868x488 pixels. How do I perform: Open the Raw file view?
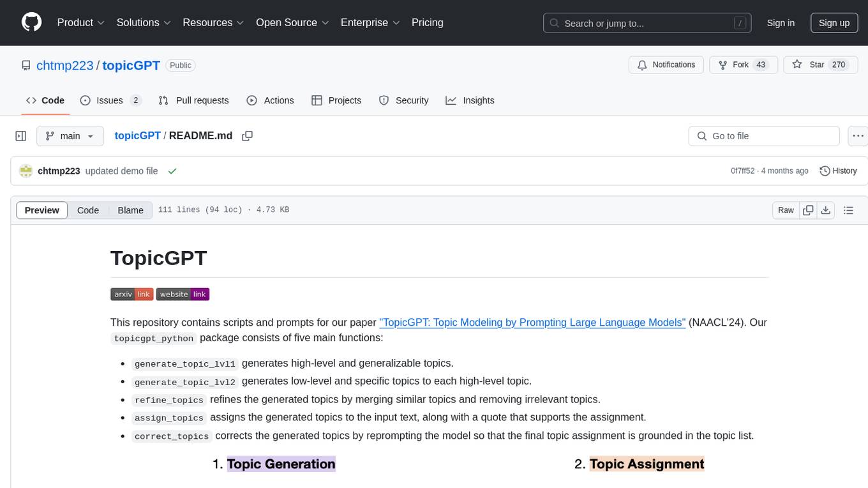coord(786,210)
